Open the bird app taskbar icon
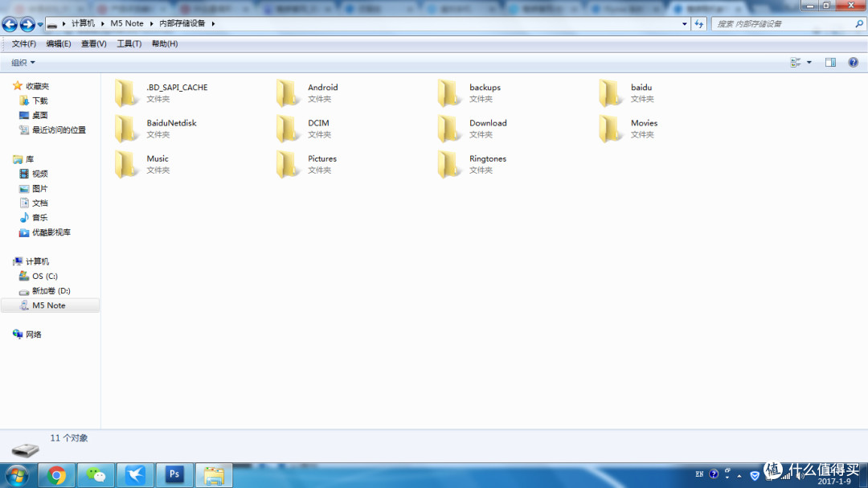The image size is (868, 488). [135, 475]
